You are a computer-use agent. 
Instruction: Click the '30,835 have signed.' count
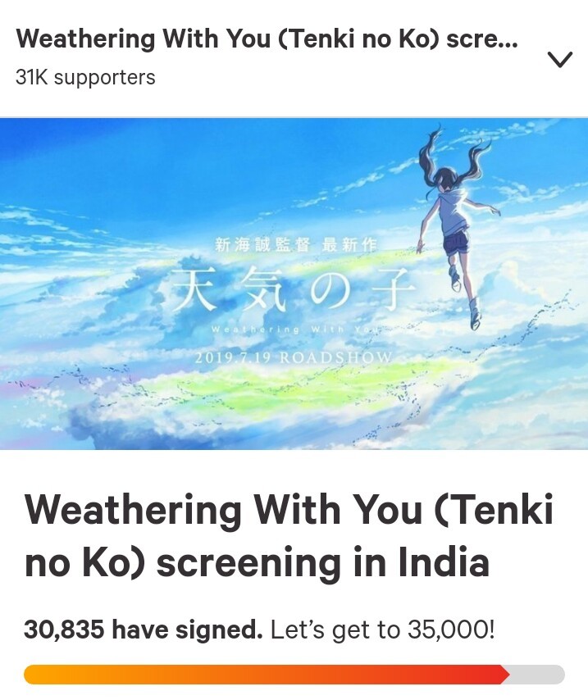[x=143, y=630]
